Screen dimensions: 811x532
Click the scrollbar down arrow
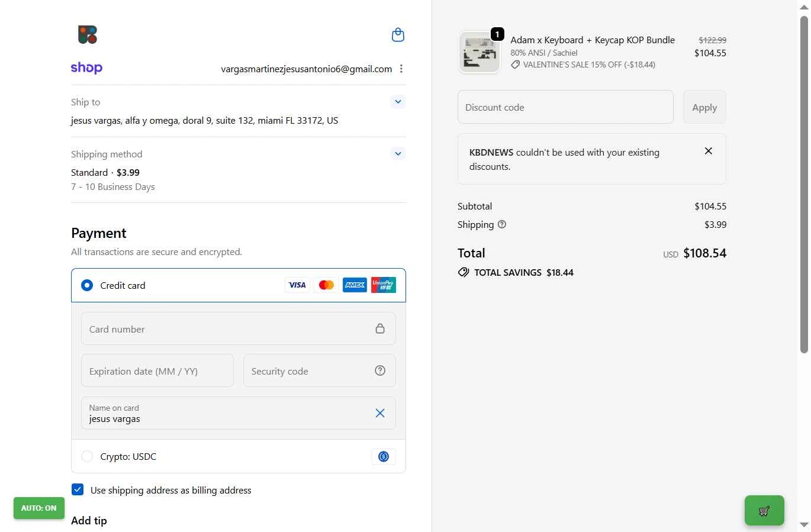click(x=804, y=525)
